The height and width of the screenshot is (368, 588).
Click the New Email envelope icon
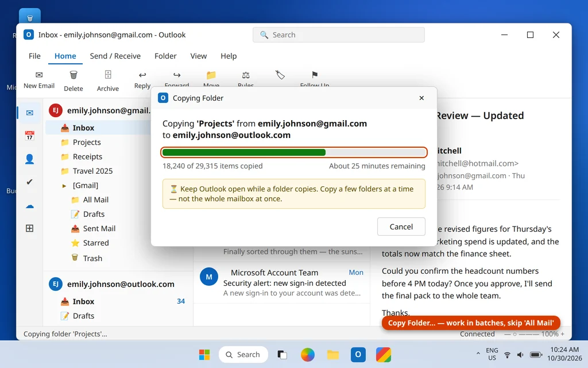[39, 75]
